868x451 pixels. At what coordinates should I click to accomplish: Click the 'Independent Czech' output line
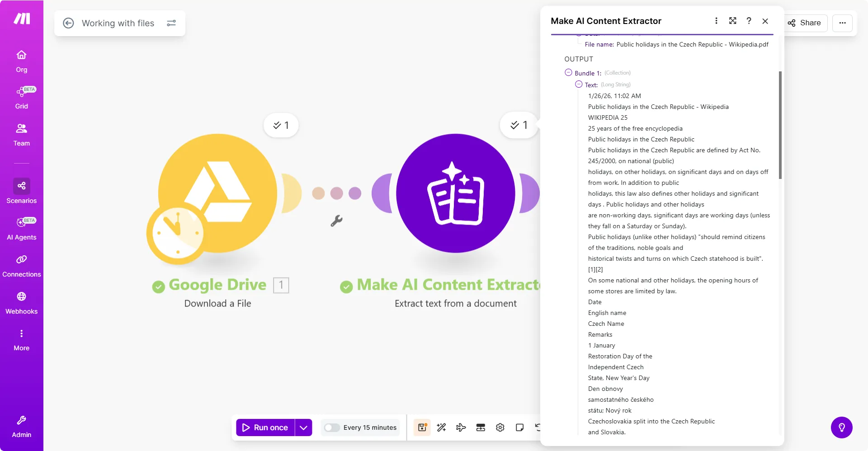(x=616, y=367)
